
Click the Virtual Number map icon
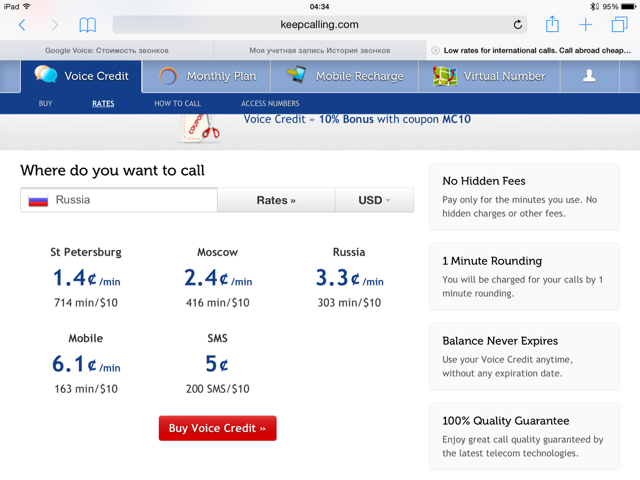[x=444, y=76]
